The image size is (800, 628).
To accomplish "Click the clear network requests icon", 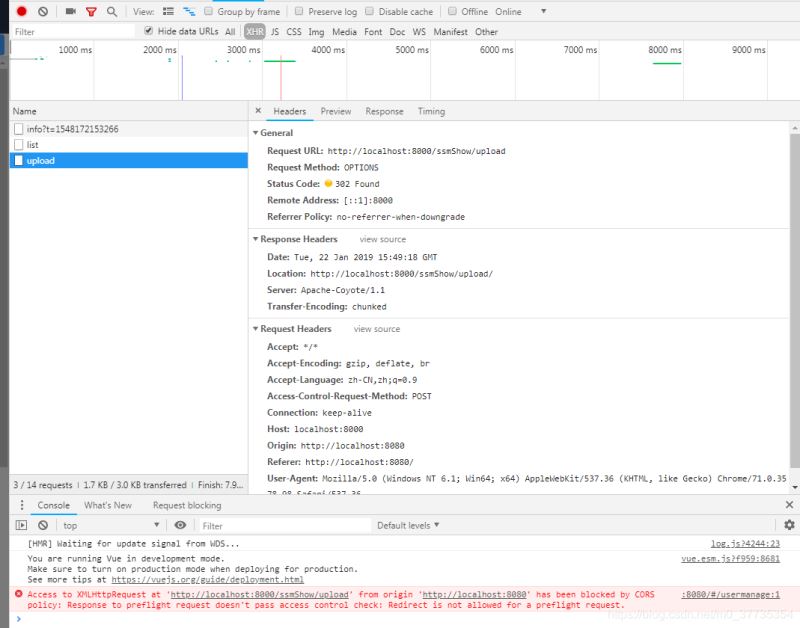I will pyautogui.click(x=44, y=10).
